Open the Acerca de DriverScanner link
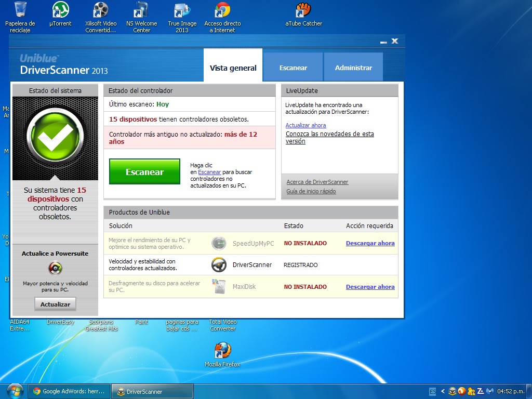 (317, 182)
